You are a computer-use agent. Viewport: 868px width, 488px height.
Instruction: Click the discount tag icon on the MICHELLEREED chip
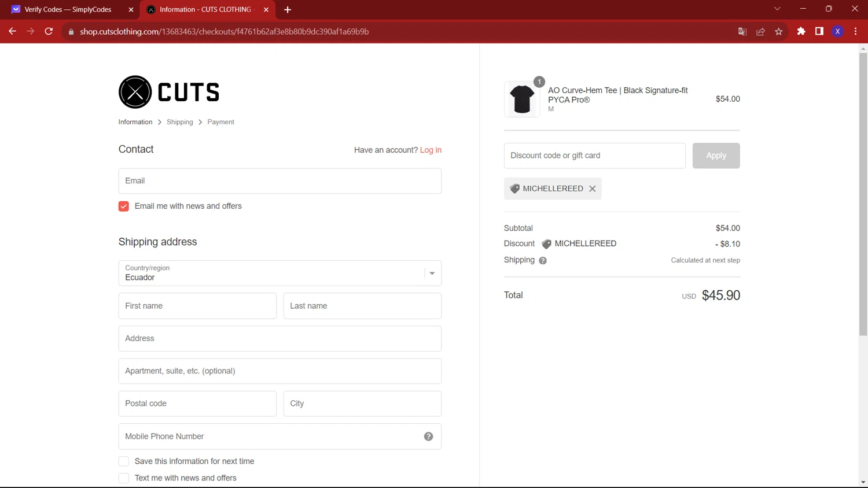pyautogui.click(x=514, y=188)
